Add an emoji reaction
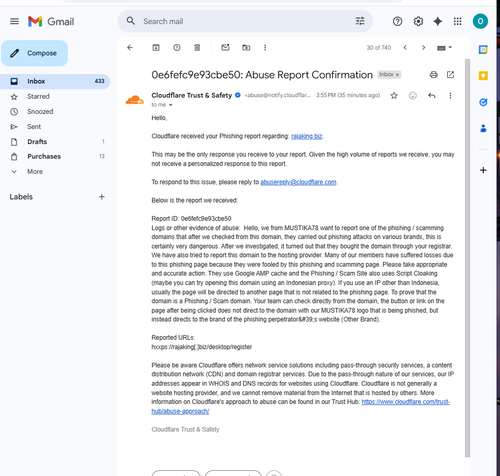 [x=413, y=96]
